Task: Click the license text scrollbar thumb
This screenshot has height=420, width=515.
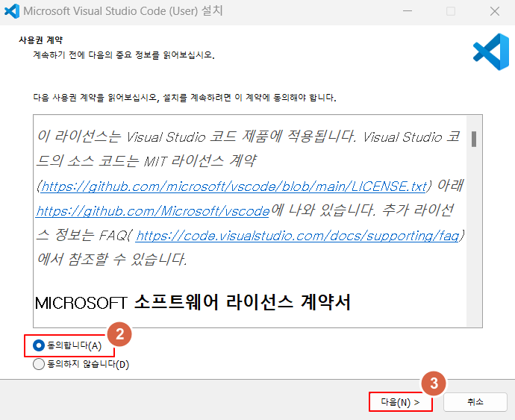Action: click(474, 139)
